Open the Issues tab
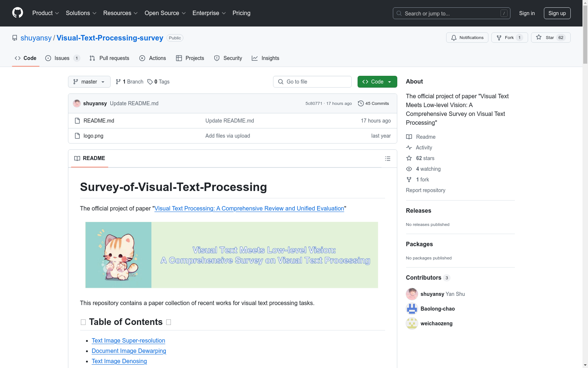The image size is (588, 368). click(62, 58)
